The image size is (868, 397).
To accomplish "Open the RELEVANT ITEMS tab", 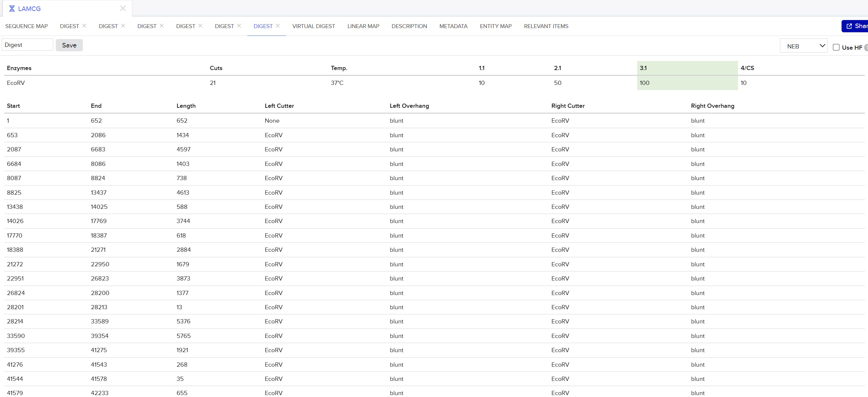I will click(546, 26).
